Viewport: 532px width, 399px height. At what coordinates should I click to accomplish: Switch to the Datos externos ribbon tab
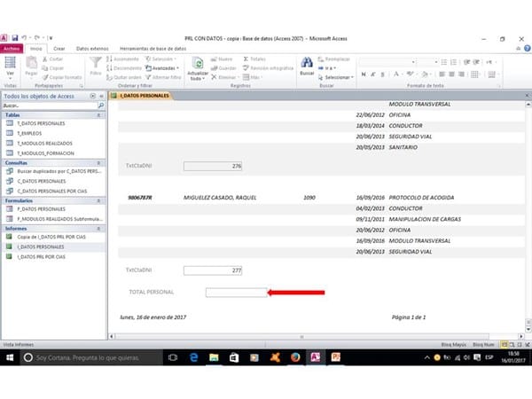click(92, 48)
